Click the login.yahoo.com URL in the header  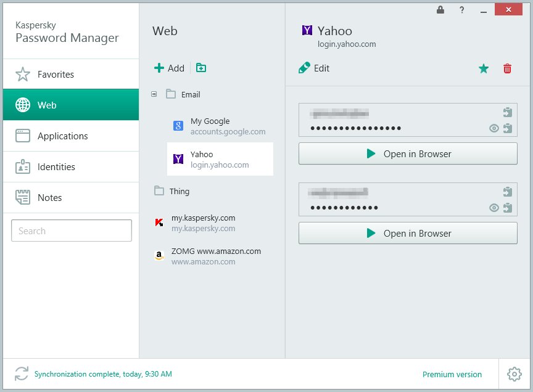[x=347, y=44]
